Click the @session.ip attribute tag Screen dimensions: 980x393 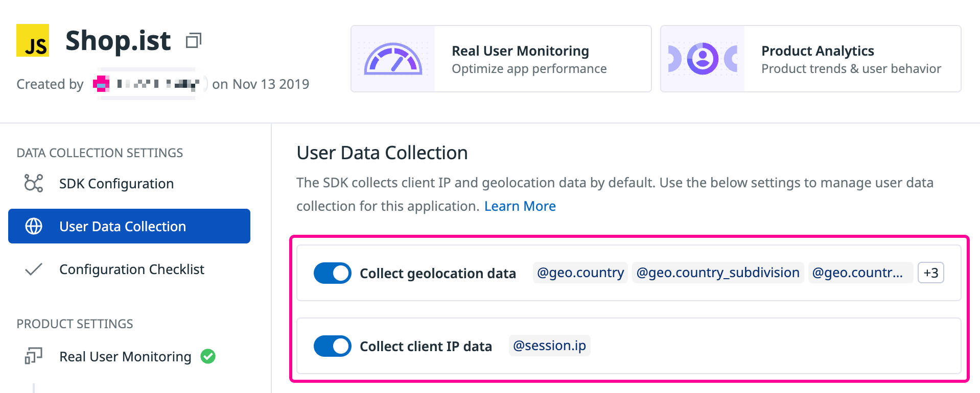click(549, 346)
